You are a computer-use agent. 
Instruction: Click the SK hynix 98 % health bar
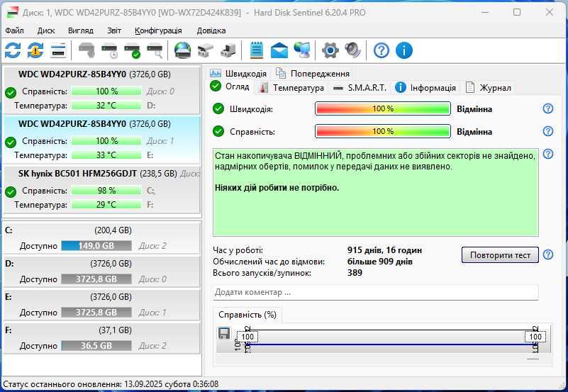(x=106, y=191)
